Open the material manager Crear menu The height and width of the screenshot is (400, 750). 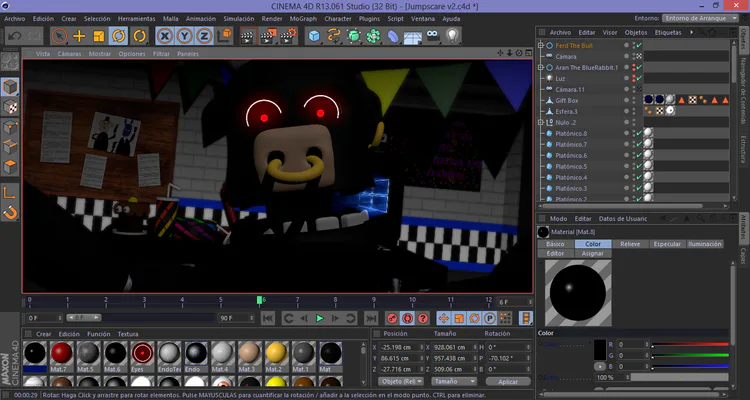click(x=44, y=334)
